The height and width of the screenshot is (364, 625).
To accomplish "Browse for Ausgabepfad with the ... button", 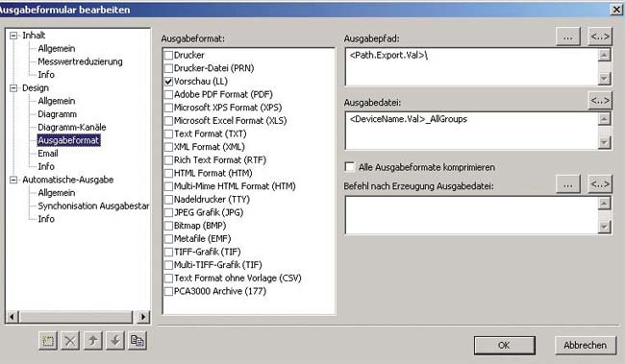I will (568, 36).
